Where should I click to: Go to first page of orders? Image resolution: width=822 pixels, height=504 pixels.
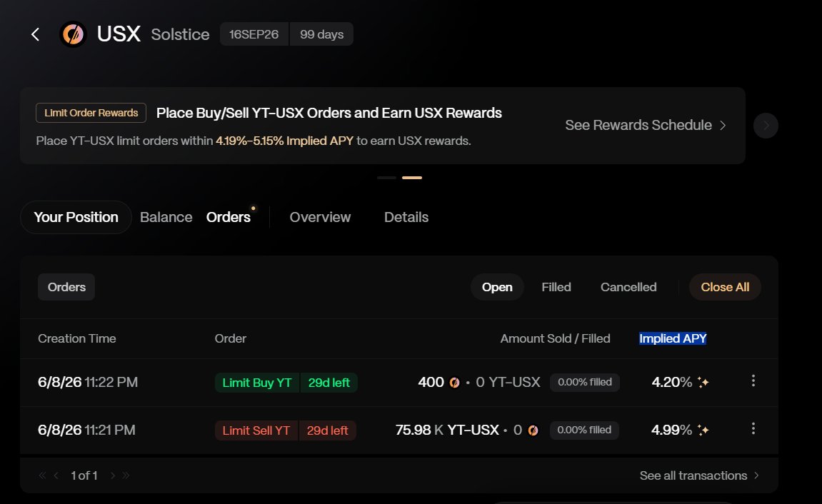point(42,475)
